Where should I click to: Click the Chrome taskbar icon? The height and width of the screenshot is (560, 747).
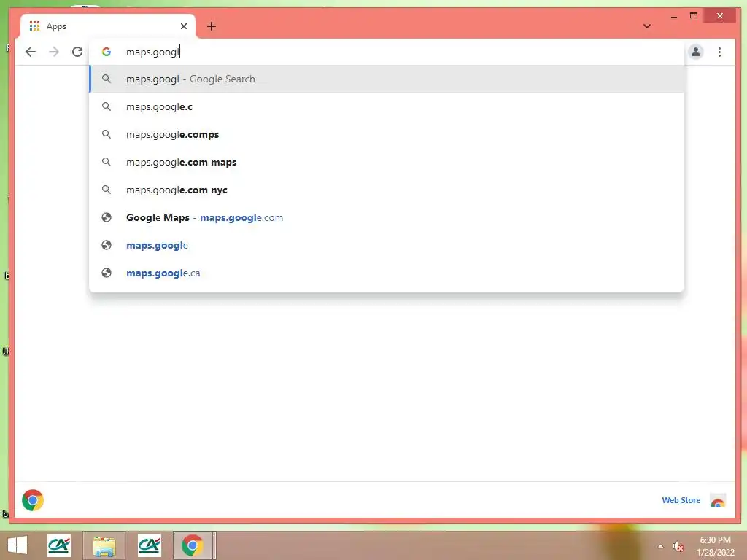point(193,545)
